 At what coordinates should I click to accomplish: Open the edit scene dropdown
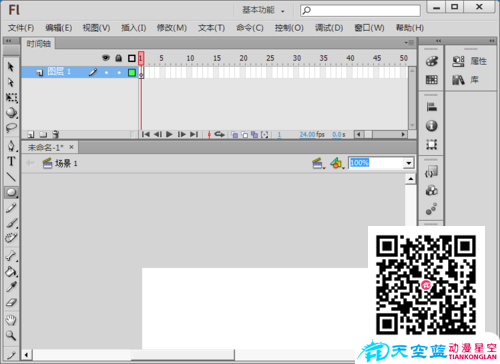[x=318, y=163]
